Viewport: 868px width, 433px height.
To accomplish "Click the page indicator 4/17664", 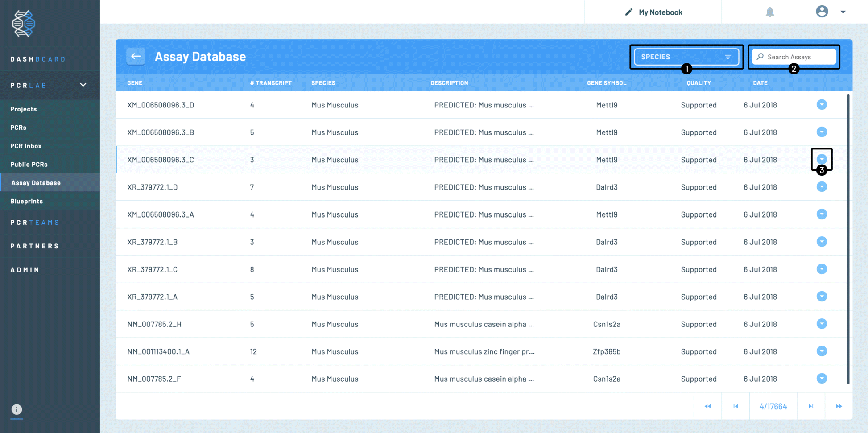I will (x=773, y=406).
